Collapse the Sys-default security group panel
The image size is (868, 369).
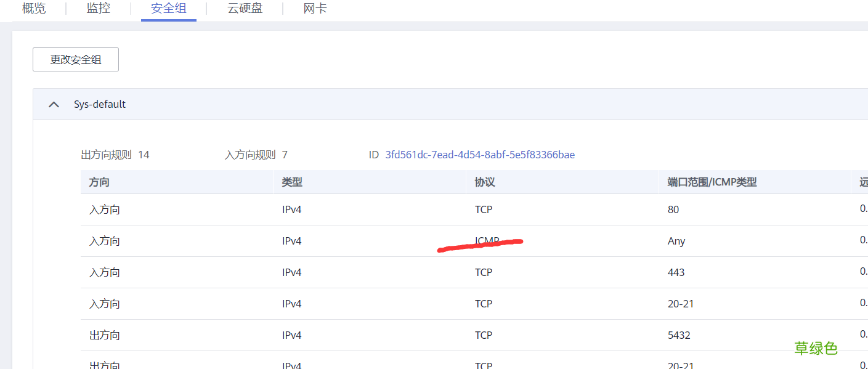point(54,103)
